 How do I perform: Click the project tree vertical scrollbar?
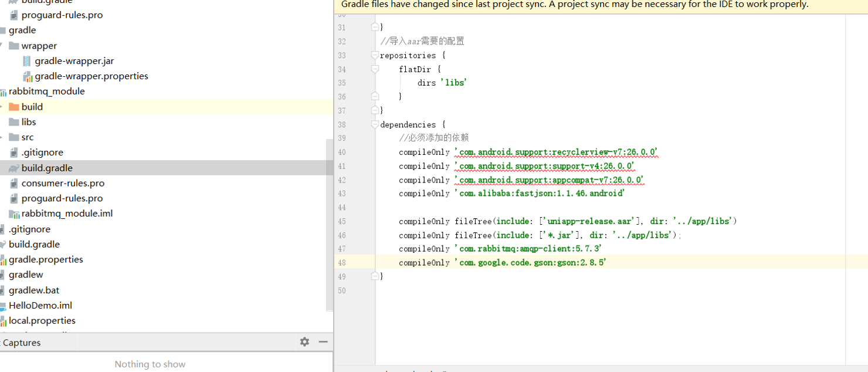point(330,226)
